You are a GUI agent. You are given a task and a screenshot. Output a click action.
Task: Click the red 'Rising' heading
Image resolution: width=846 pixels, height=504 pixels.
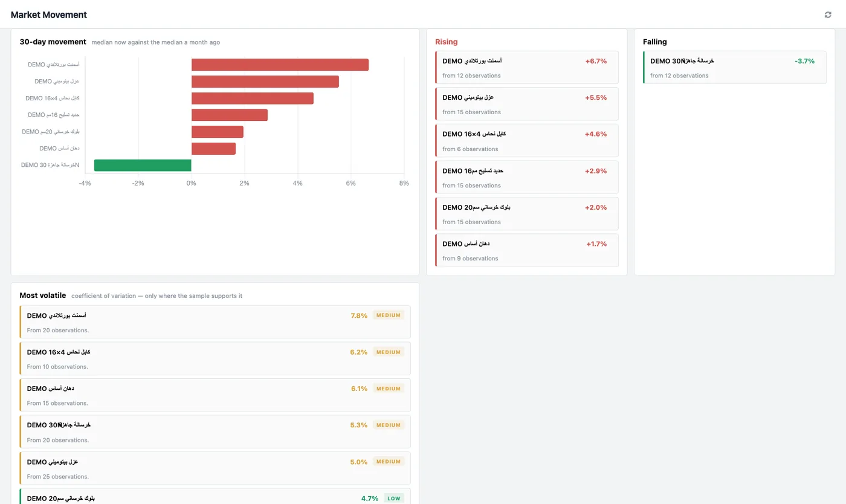tap(447, 42)
